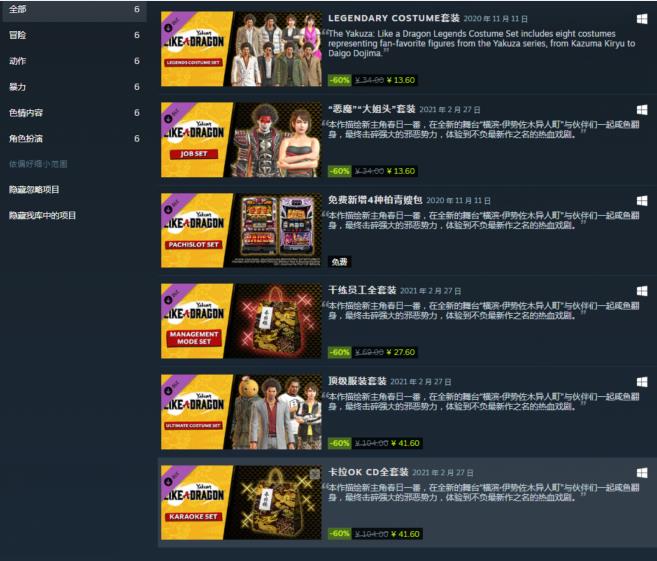
Task: Click -60% badge on Legendary Costume row
Action: point(339,80)
